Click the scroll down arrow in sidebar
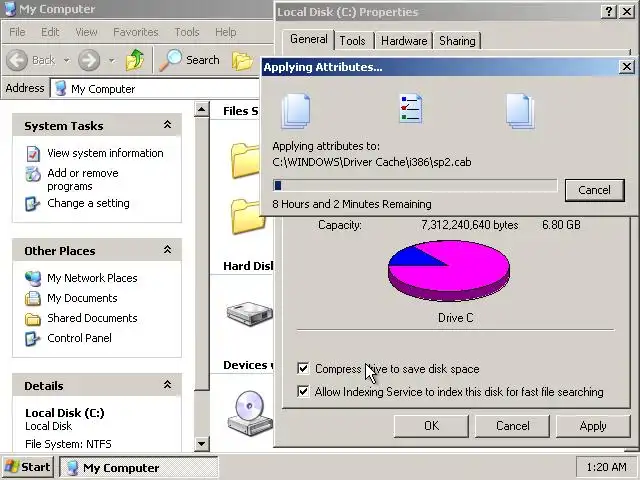 tap(202, 443)
